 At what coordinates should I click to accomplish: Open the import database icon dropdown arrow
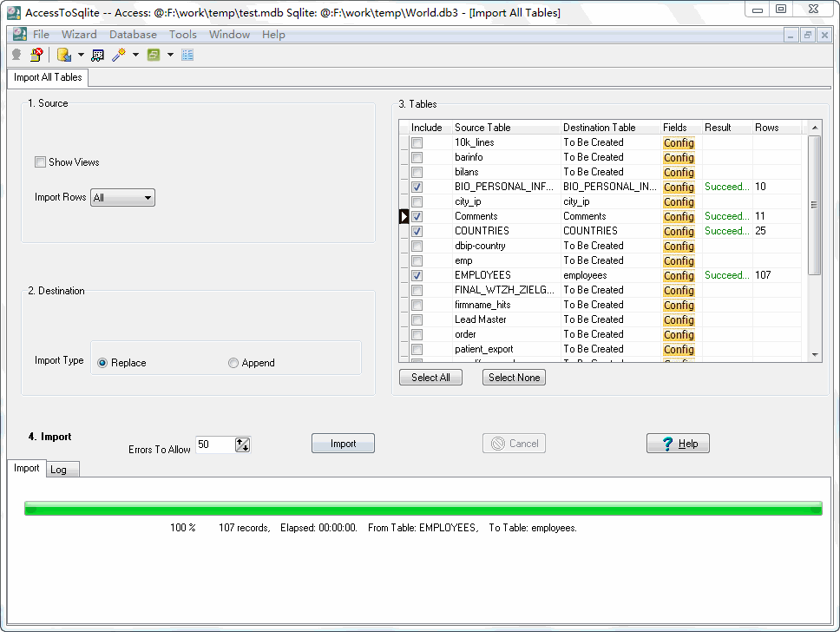tap(81, 55)
